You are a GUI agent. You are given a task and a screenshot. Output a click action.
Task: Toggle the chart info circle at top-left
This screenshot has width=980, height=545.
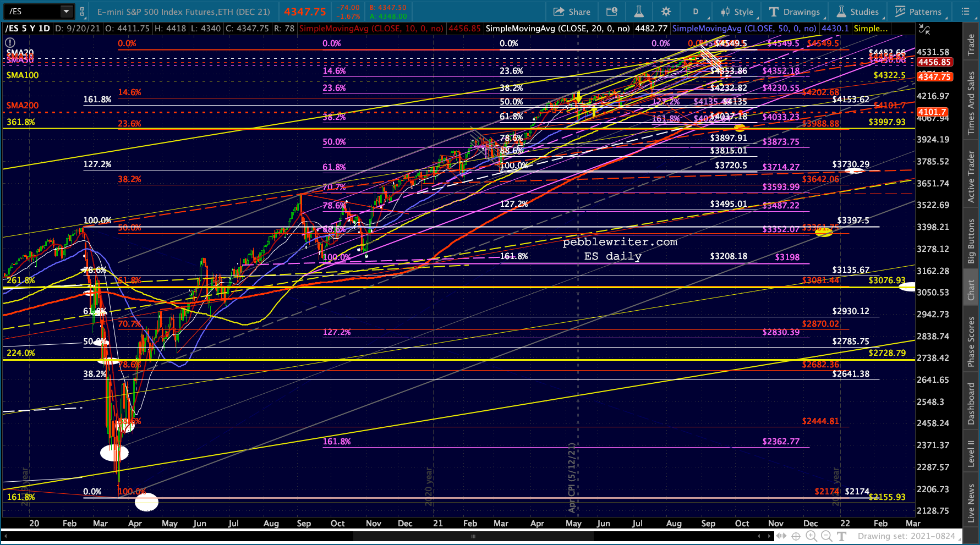pos(10,42)
